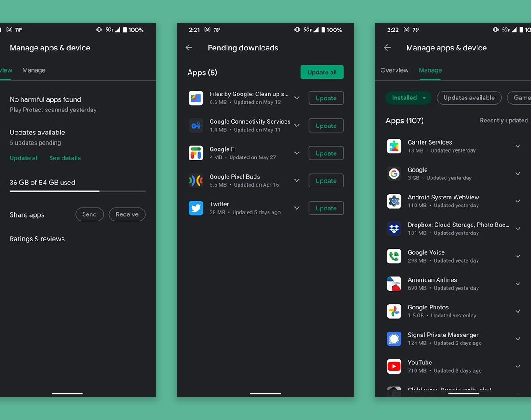Tap the Twitter app icon
Screen dimensions: 531x420
click(196, 208)
